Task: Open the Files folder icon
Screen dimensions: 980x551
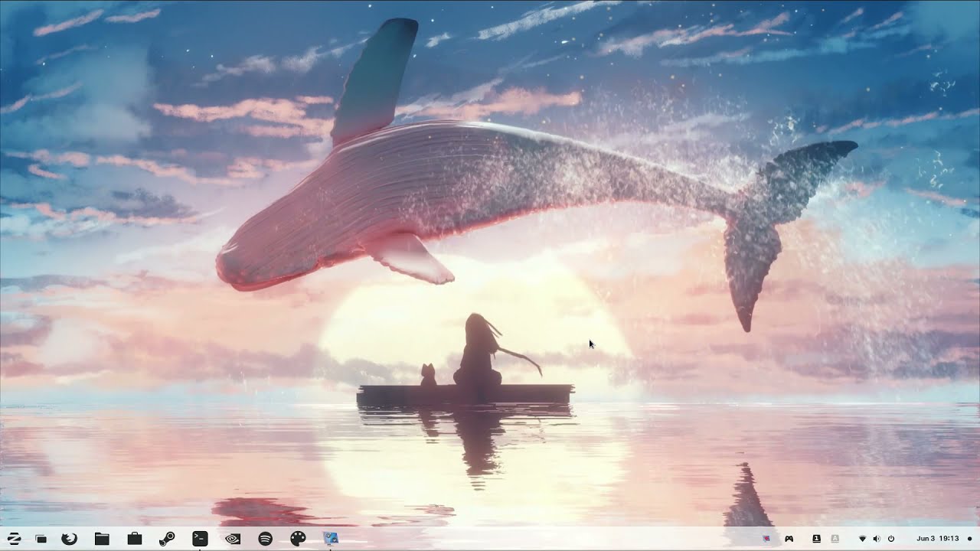Action: pos(102,539)
